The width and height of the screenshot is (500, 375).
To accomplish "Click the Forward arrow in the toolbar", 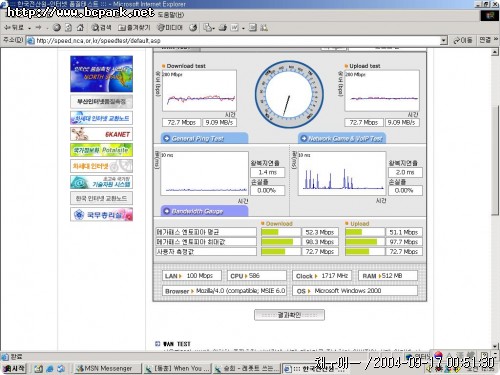I will click(38, 28).
